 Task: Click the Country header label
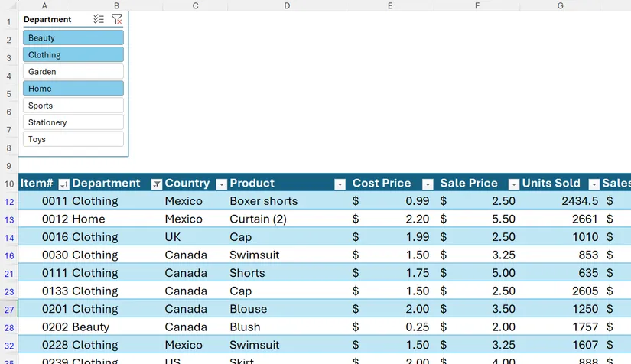point(187,183)
